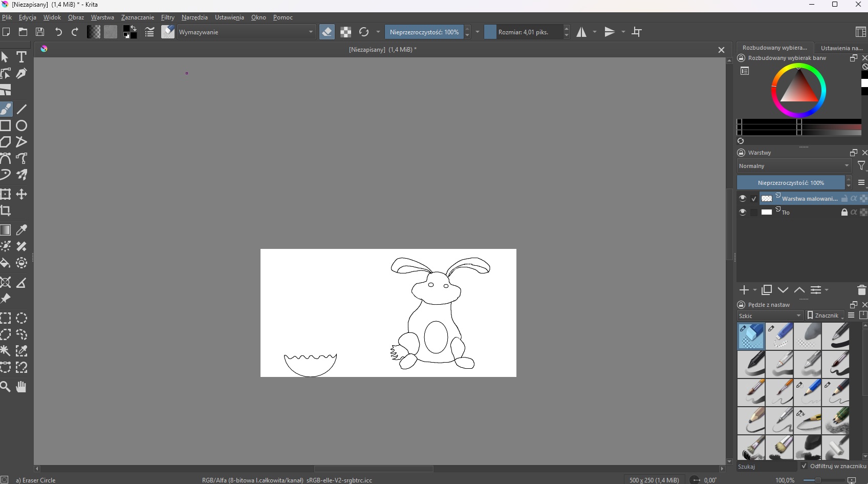Select the Move layer tool

tap(21, 194)
